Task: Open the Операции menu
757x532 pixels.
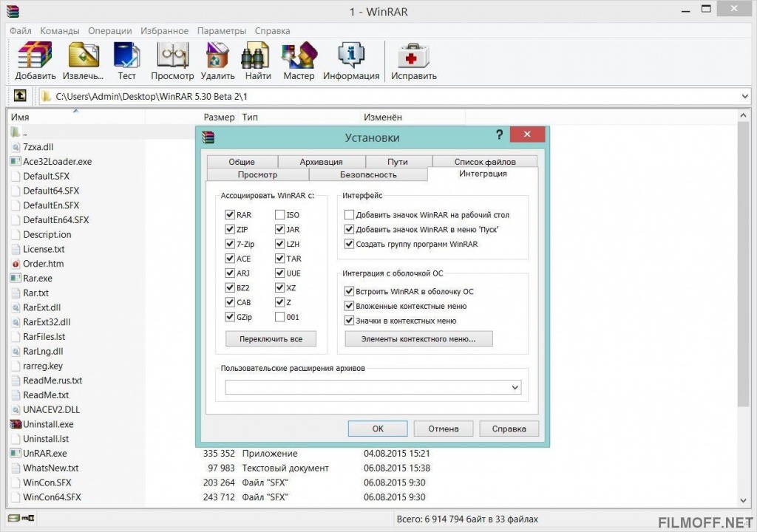Action: click(x=109, y=30)
